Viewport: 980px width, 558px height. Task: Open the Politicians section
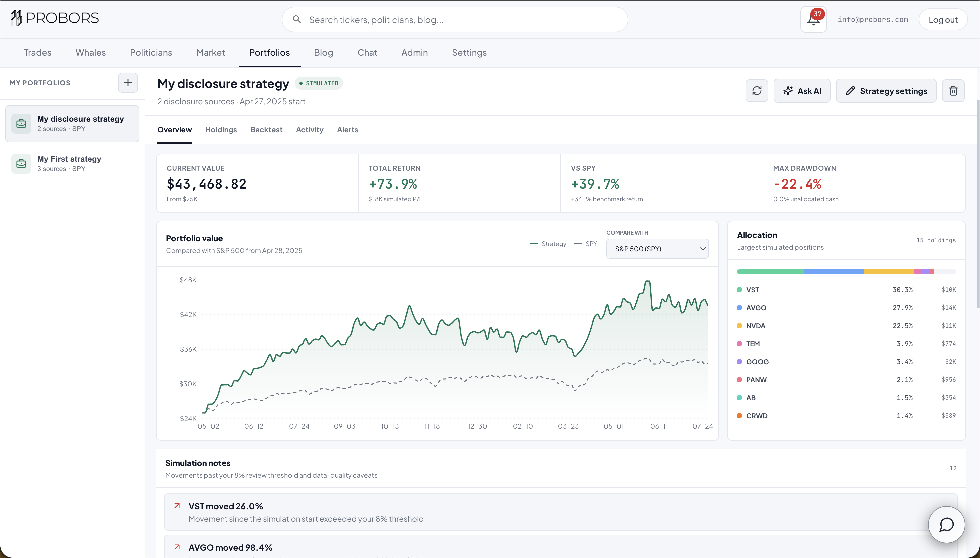pos(151,53)
